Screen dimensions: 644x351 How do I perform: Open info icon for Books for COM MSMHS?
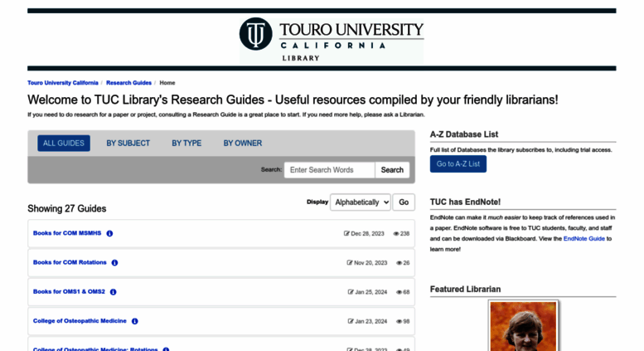click(109, 233)
